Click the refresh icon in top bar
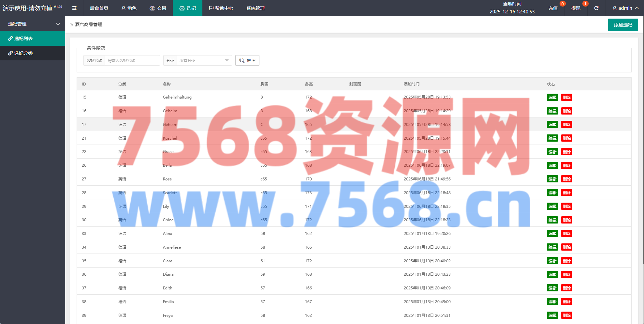The width and height of the screenshot is (644, 324). [x=596, y=8]
